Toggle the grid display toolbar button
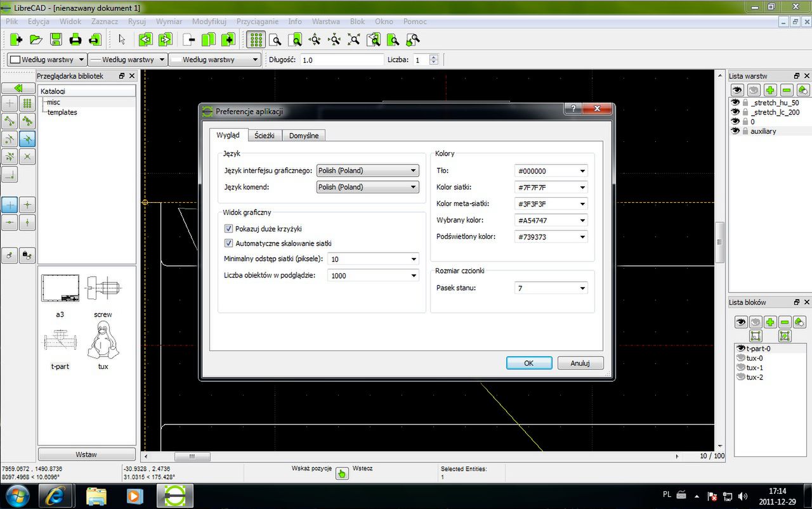Screen dimensions: 812x509 point(256,40)
